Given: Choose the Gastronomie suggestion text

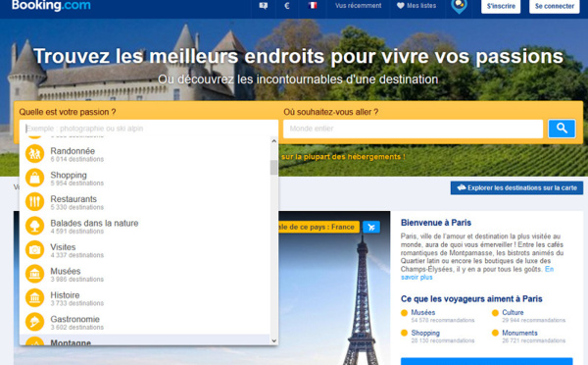Looking at the screenshot, I should click(x=75, y=319).
